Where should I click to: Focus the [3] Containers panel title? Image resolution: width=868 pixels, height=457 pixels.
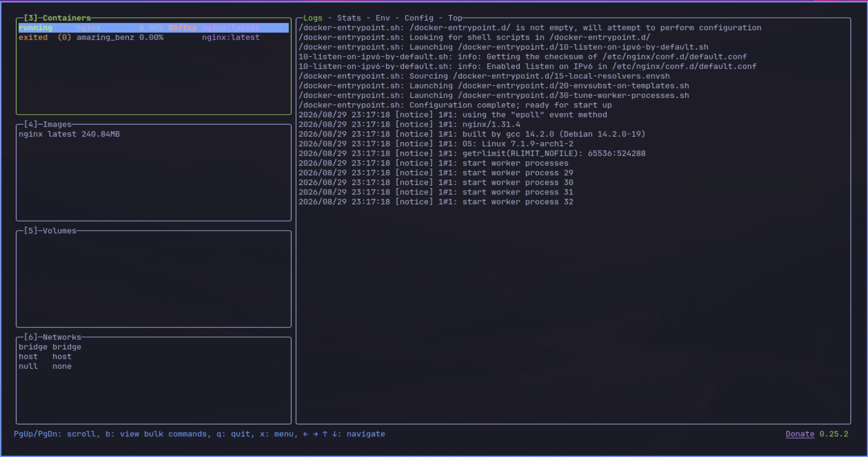point(57,18)
